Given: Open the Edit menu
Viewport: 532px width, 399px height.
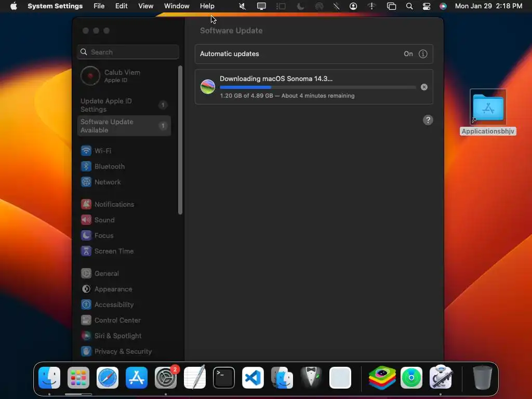Looking at the screenshot, I should [x=121, y=6].
